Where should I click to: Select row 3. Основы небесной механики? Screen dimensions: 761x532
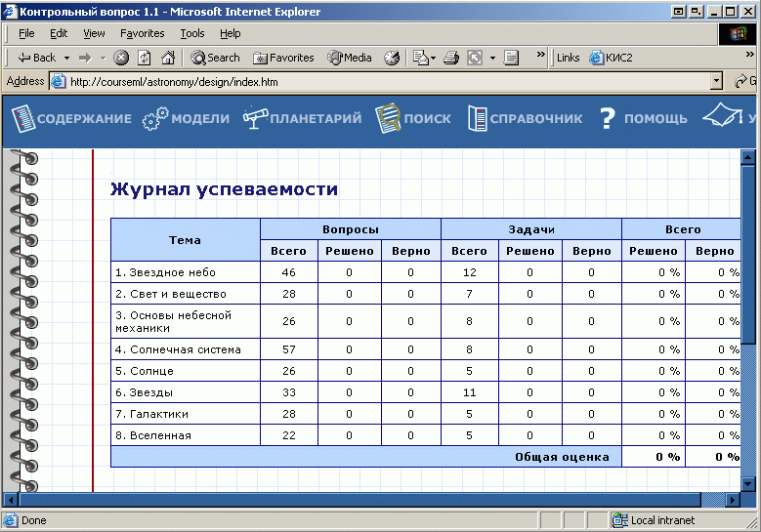(x=426, y=321)
